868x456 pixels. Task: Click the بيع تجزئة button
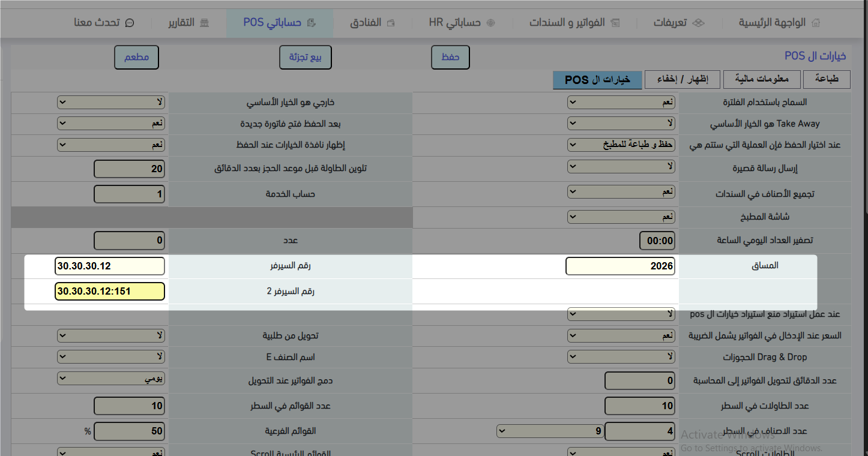tap(306, 57)
